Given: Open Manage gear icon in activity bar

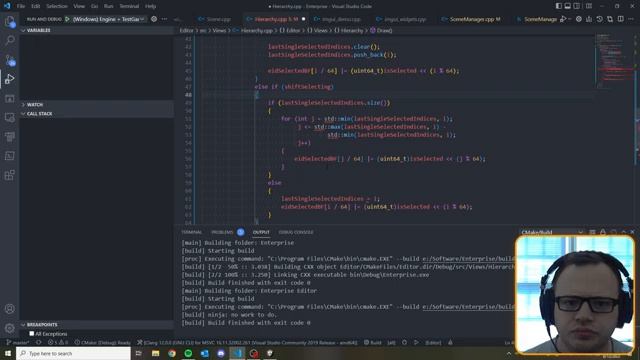Looking at the screenshot, I should pyautogui.click(x=9, y=328).
